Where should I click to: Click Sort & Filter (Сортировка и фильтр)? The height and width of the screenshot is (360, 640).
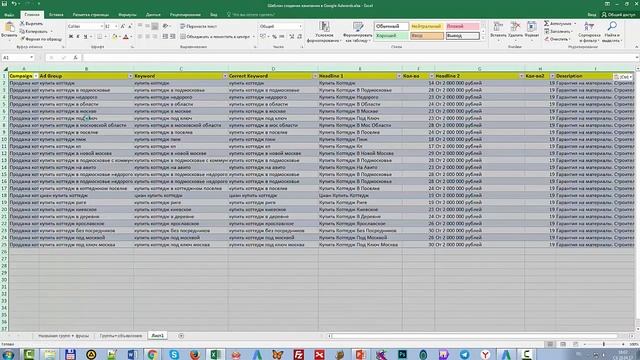[x=589, y=32]
